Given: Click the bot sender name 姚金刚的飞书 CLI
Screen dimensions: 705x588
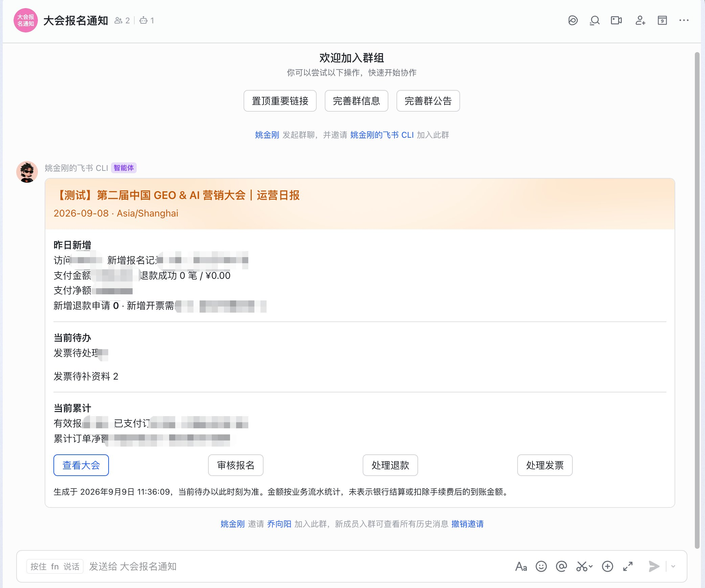Looking at the screenshot, I should point(76,168).
